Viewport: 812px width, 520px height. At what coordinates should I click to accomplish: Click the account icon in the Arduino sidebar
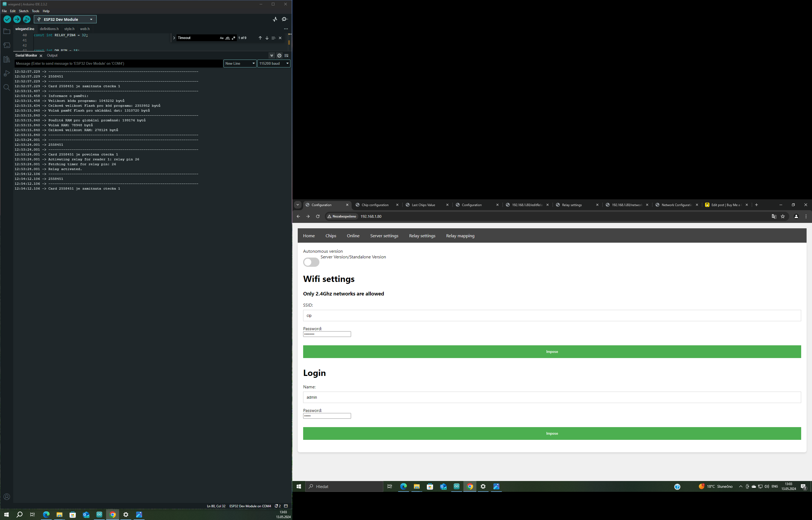coord(6,497)
